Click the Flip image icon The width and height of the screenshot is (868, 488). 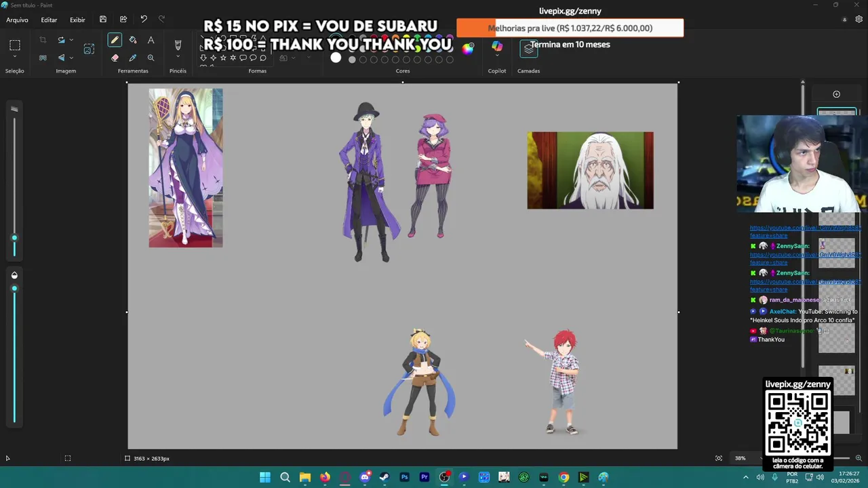[x=60, y=58]
